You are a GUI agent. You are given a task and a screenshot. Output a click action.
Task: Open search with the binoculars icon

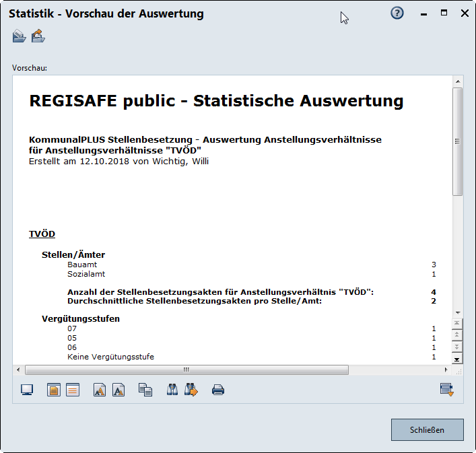tap(172, 390)
